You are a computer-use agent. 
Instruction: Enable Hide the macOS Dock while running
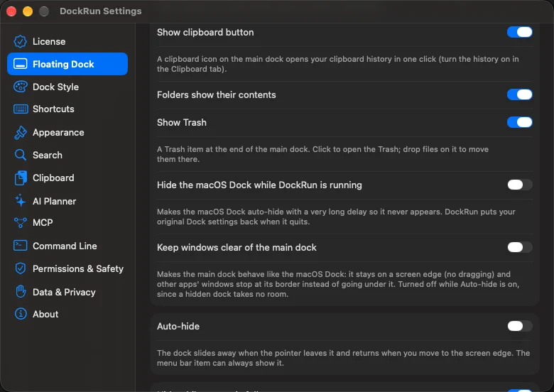(519, 185)
